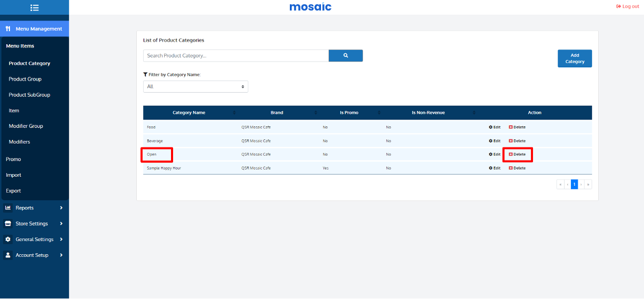
Task: Open Product Group in the sidebar
Action: 25,79
